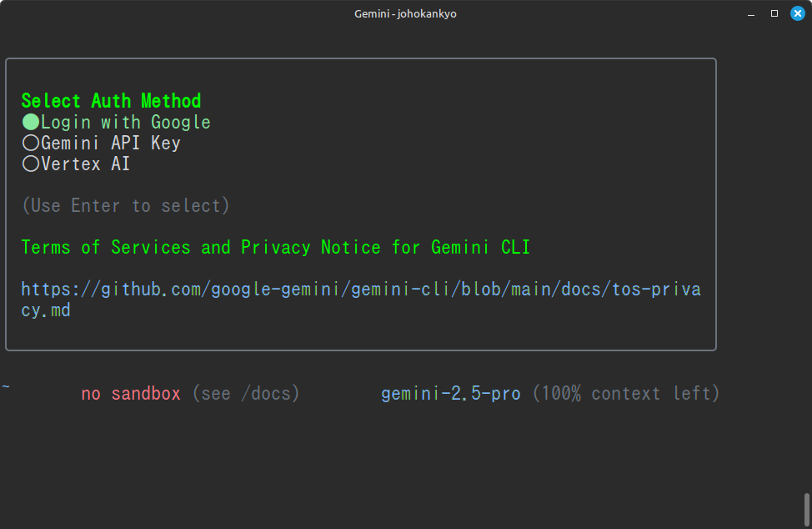Close the Gemini terminal window

pyautogui.click(x=795, y=13)
